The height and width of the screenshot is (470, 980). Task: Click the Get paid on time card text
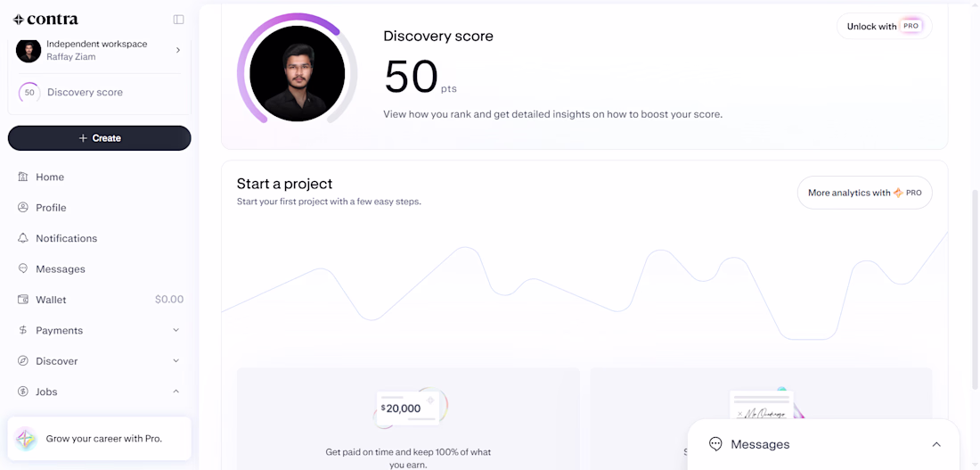tap(408, 458)
